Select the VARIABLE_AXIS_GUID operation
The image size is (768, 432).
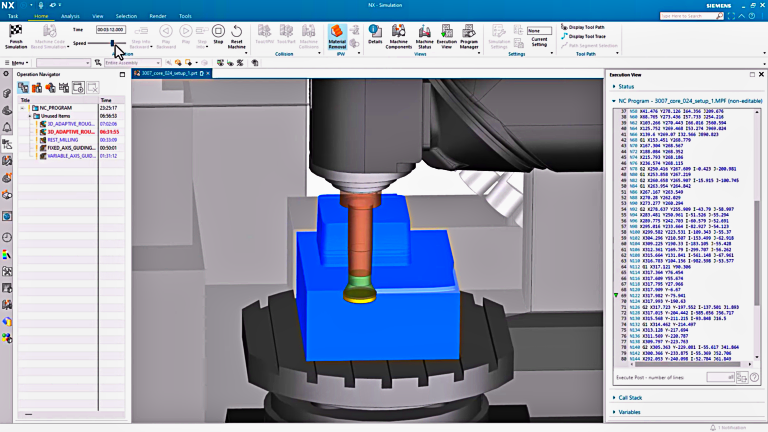(x=71, y=156)
